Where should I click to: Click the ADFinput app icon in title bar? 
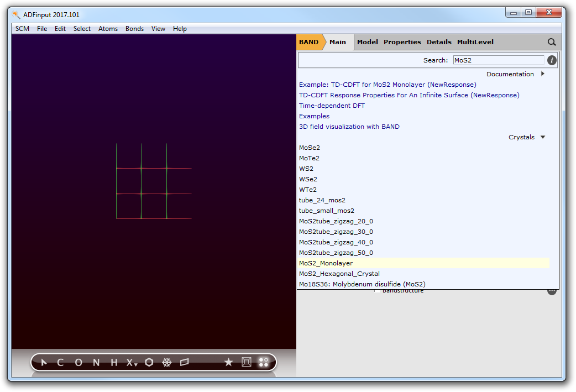pos(16,15)
